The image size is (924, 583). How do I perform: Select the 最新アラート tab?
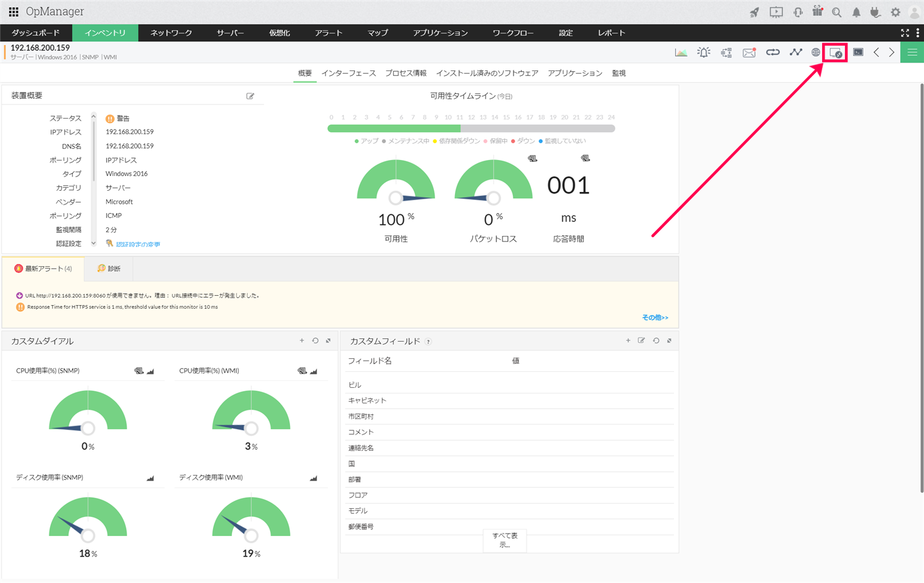43,269
